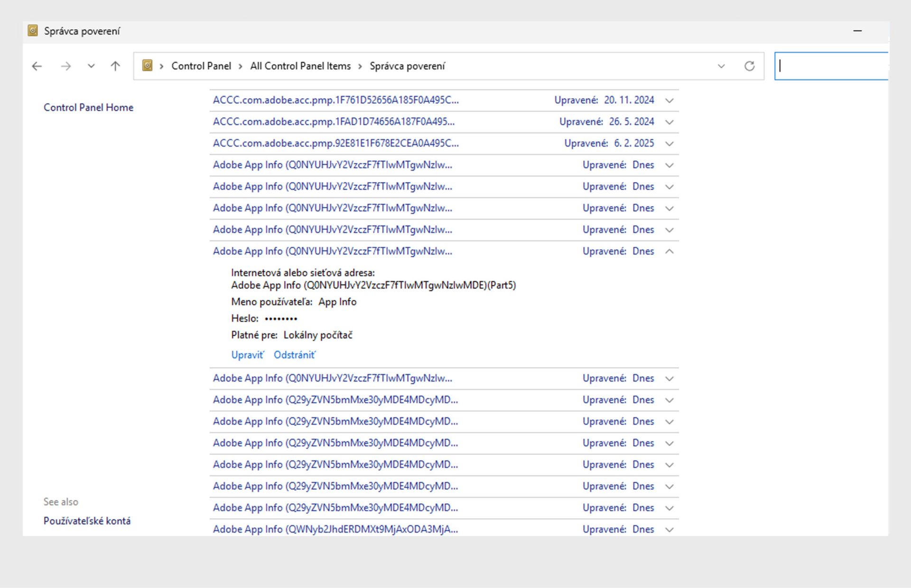
Task: Expand the ACCC credential dated 20. 11. 2024
Action: [669, 101]
